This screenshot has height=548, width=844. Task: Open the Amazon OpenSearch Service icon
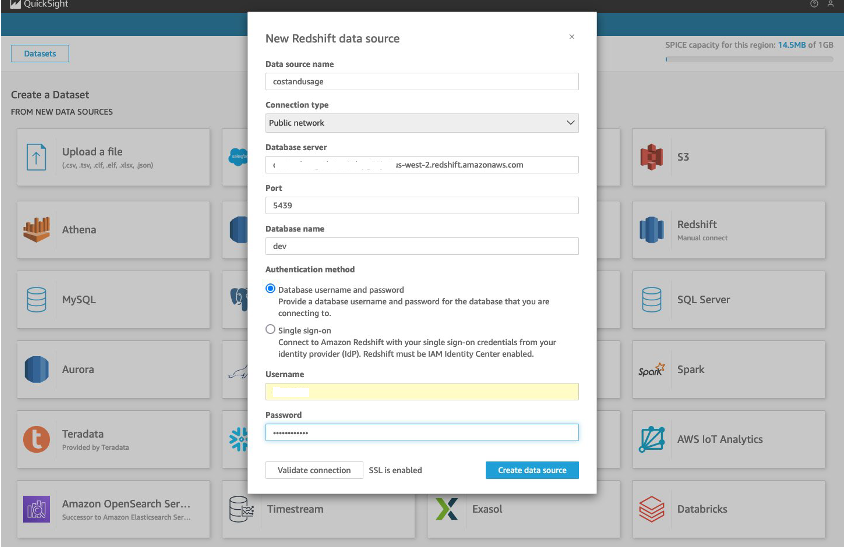(36, 509)
